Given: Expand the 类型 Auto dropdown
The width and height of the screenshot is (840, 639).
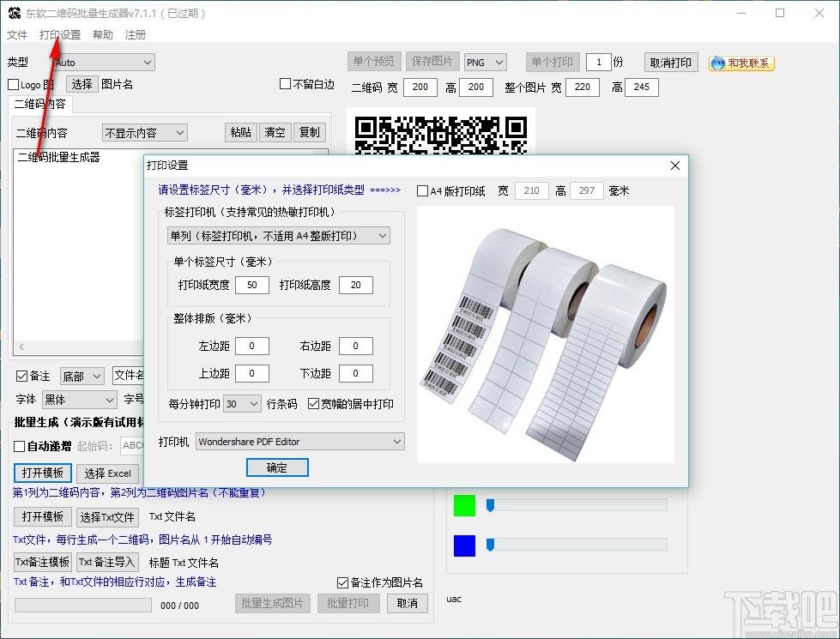Looking at the screenshot, I should [104, 62].
